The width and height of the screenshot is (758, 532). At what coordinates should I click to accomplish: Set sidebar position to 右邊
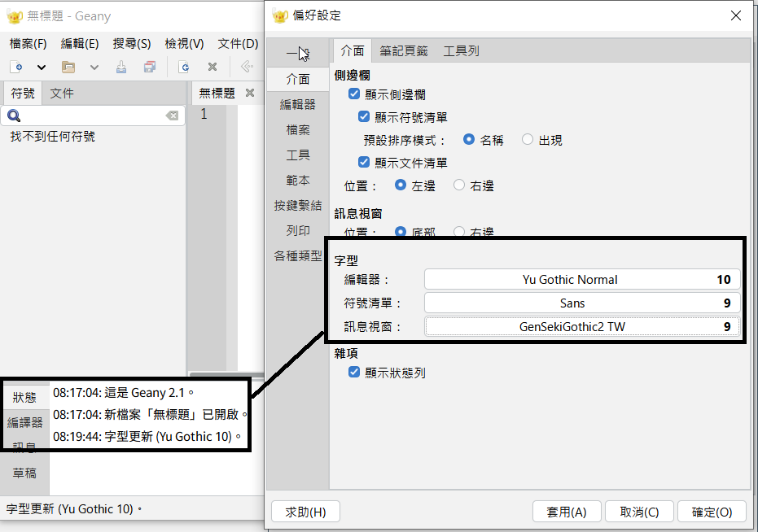click(459, 185)
